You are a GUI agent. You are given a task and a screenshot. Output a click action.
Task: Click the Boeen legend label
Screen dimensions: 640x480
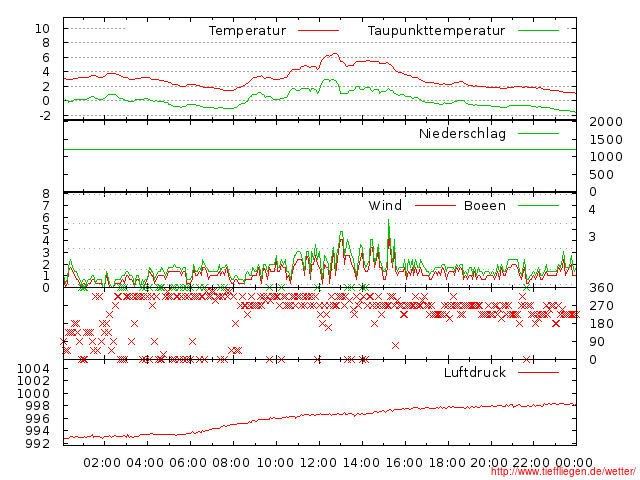pos(485,205)
